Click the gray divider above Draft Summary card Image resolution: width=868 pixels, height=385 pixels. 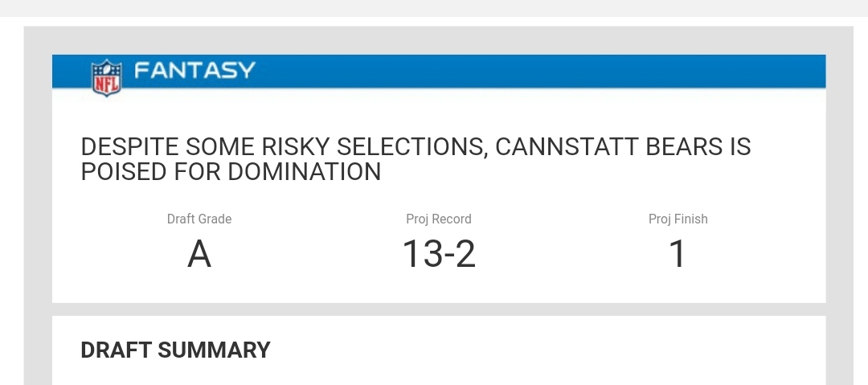click(x=439, y=309)
